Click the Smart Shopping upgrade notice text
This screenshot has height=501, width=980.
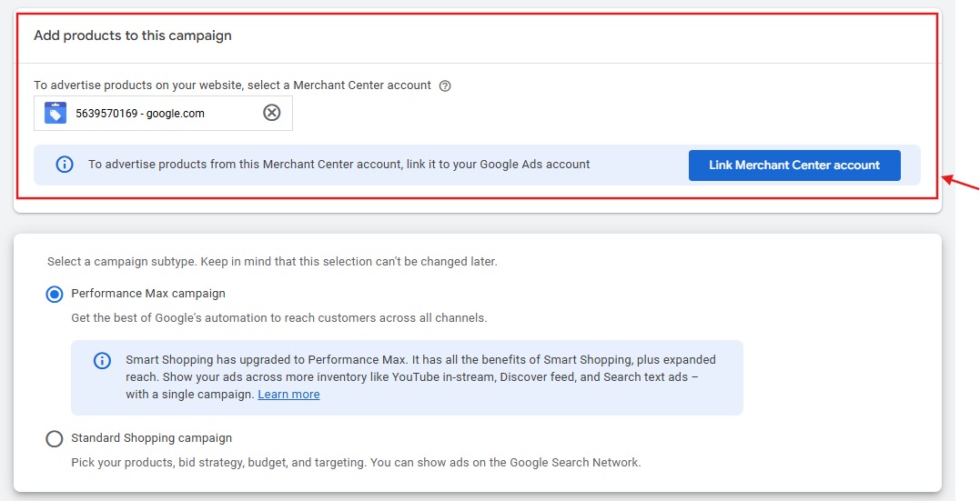(x=420, y=376)
